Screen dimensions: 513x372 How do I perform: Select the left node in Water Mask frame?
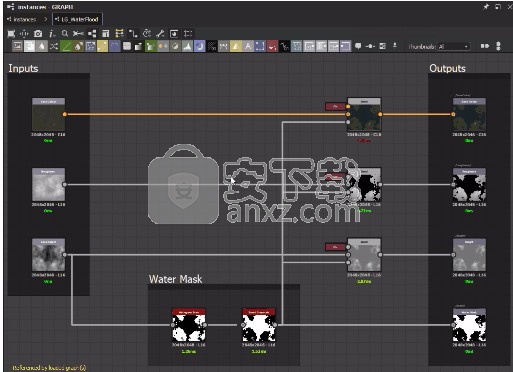189,325
